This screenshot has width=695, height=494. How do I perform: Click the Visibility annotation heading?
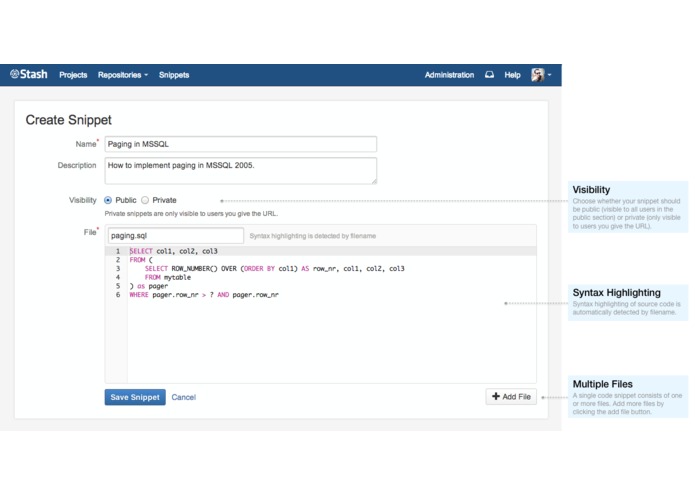[591, 190]
